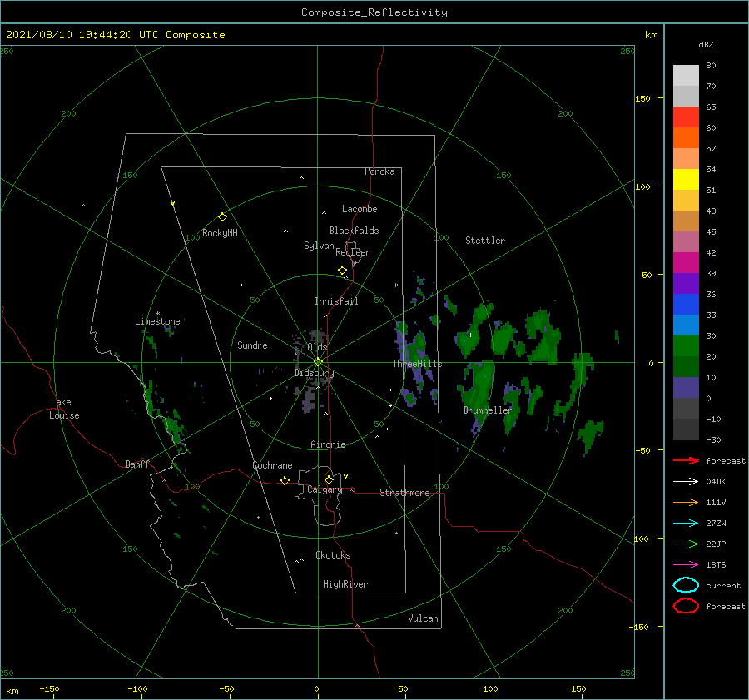Click the yellow diamond marker above Calgary label
The height and width of the screenshot is (700, 749).
(x=329, y=479)
